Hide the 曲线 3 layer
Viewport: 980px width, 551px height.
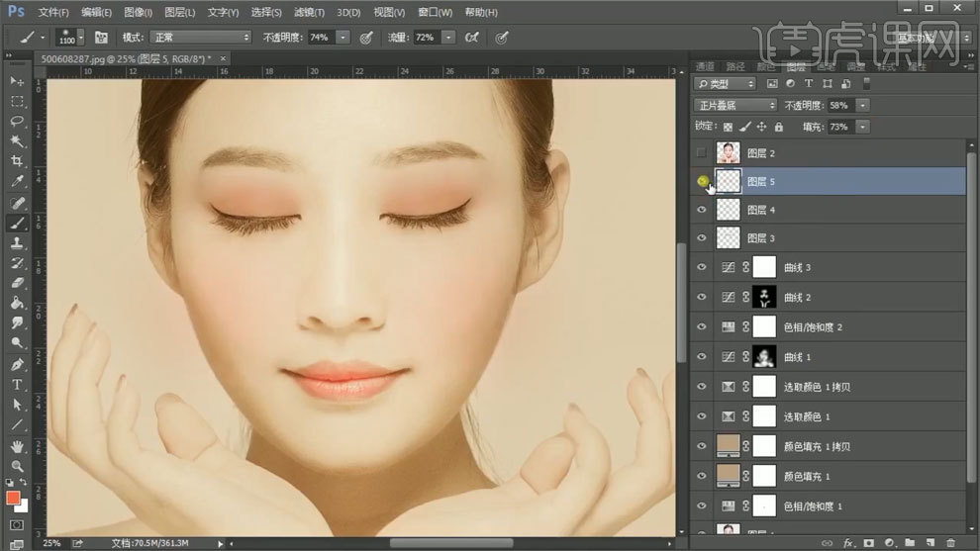(702, 267)
